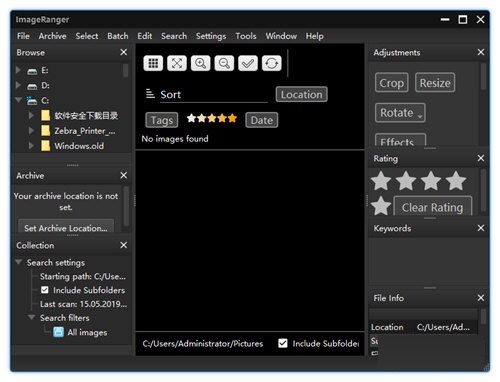Image resolution: width=500 pixels, height=382 pixels.
Task: Expand the E: drive tree node
Action: point(18,70)
